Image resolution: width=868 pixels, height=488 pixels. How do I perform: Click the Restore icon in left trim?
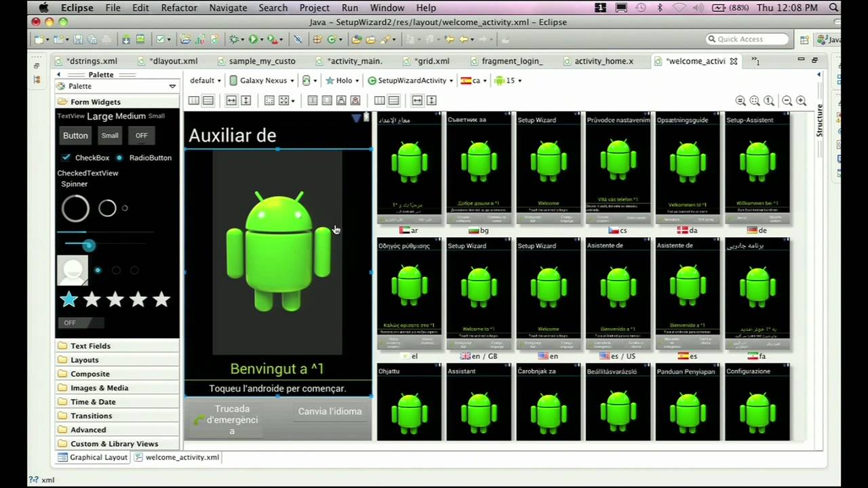click(x=37, y=66)
